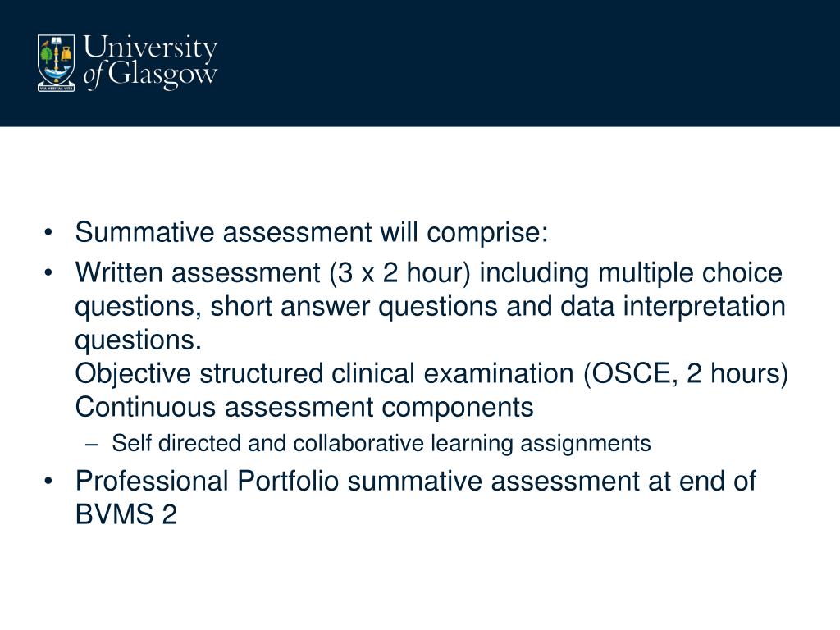Screen dimensions: 840x630
Task: Click the "Objective structured clinical examination" text
Action: [x=326, y=373]
